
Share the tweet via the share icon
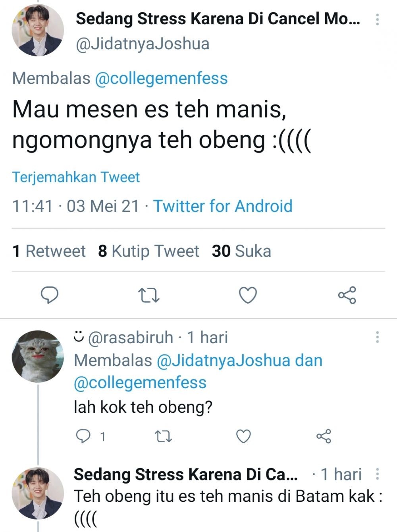347,295
